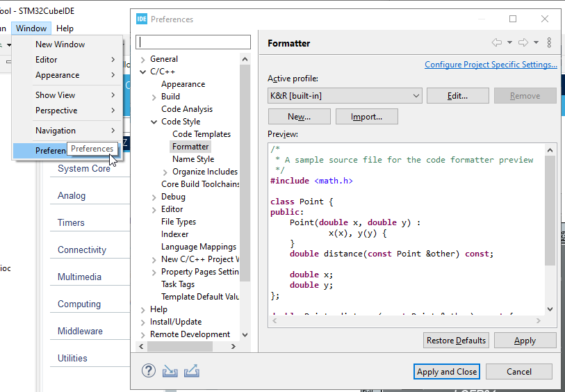Collapse the Code Style tree node

(x=154, y=122)
